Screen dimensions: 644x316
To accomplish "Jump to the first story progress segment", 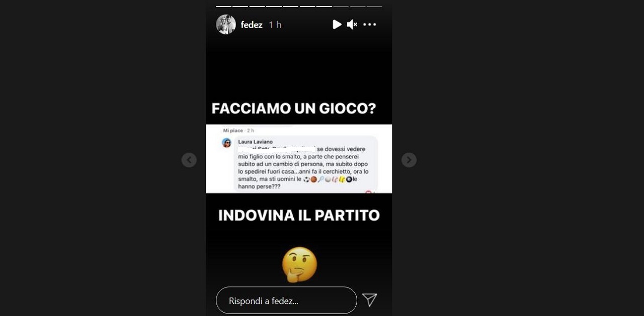I will [x=223, y=6].
